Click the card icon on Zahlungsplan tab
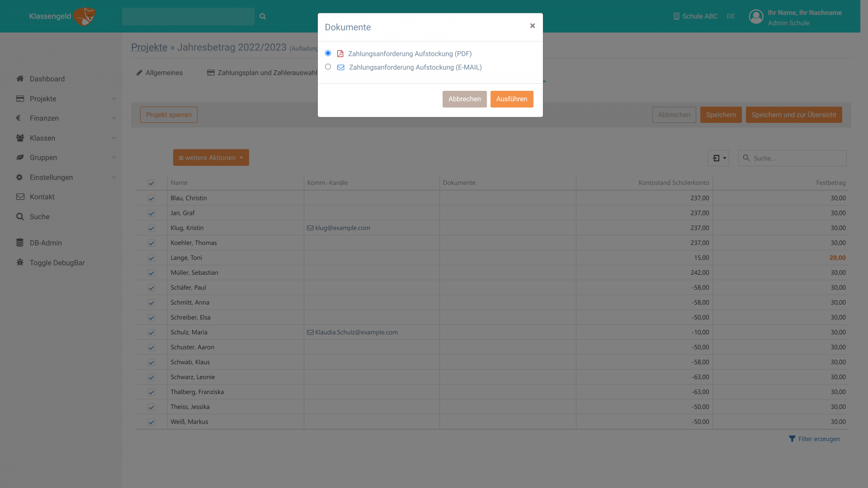Viewport: 868px width, 488px height. coord(211,73)
